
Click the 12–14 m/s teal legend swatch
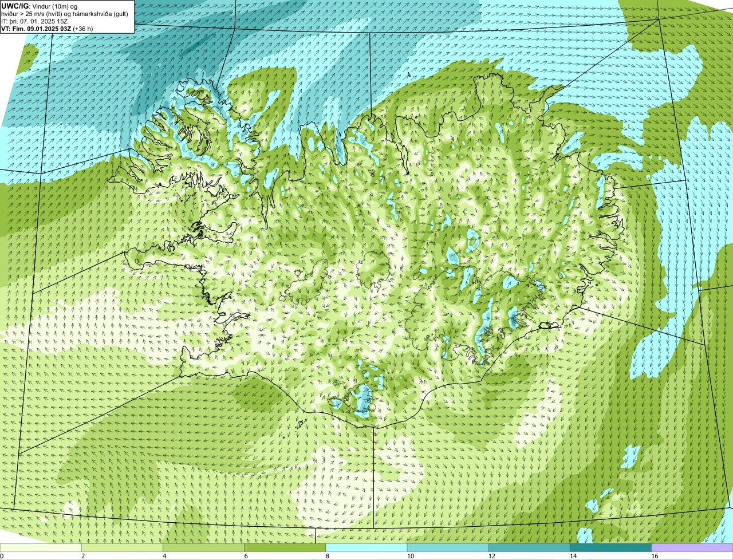tap(530, 547)
